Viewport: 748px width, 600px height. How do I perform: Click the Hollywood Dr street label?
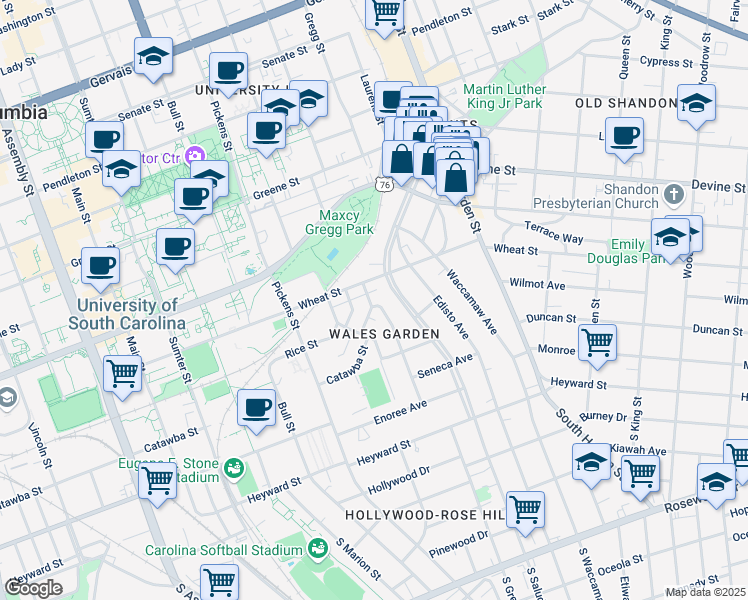(x=399, y=481)
